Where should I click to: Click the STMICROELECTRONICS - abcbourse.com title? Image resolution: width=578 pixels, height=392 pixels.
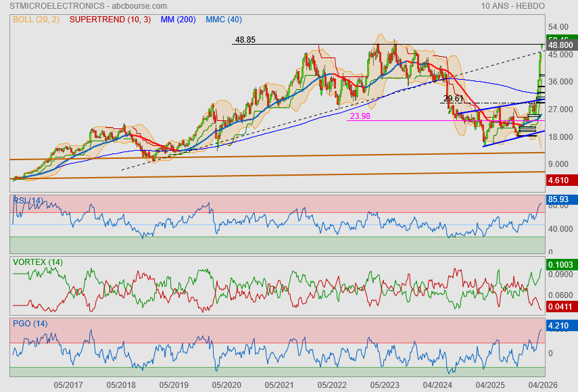tap(88, 6)
